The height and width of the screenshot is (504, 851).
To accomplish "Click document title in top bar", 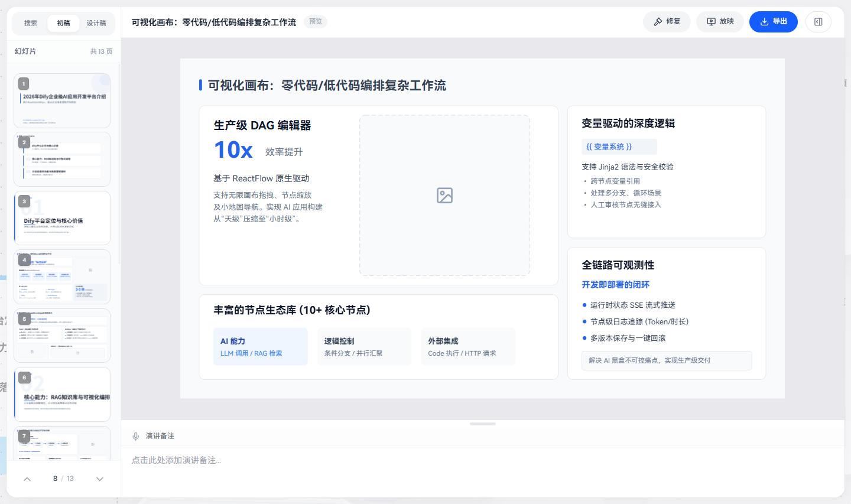I will 214,22.
